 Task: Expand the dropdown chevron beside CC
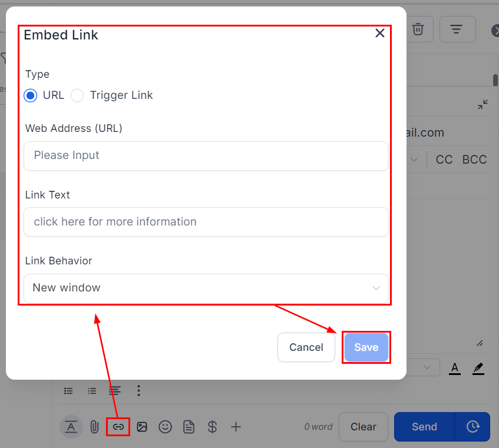[414, 160]
